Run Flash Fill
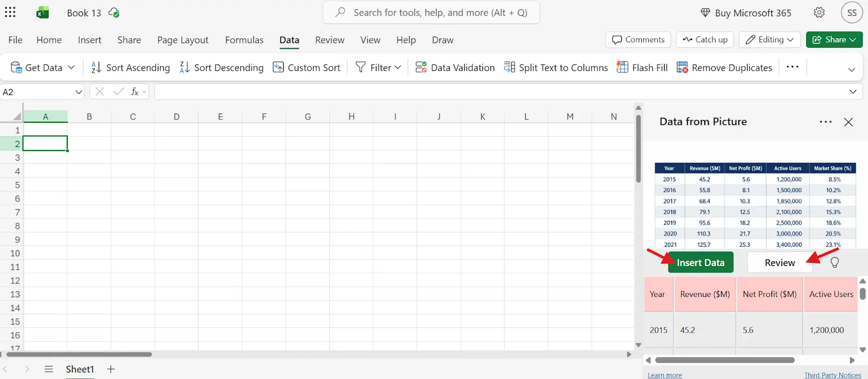 pyautogui.click(x=642, y=67)
